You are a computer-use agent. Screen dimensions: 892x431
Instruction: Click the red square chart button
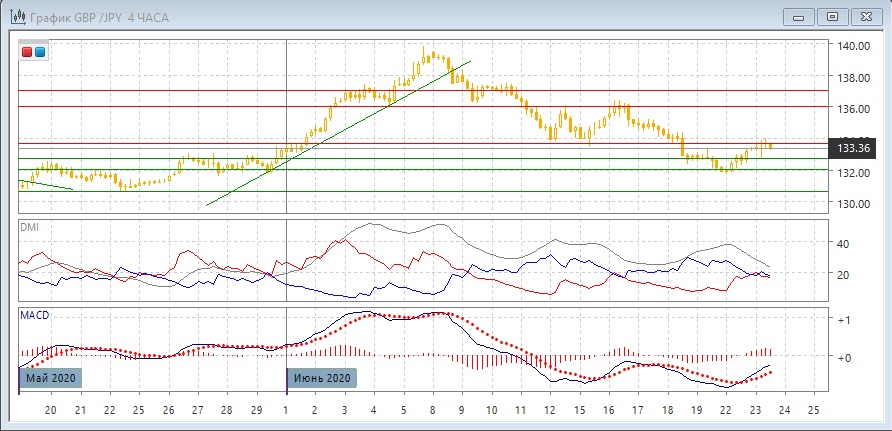(27, 52)
